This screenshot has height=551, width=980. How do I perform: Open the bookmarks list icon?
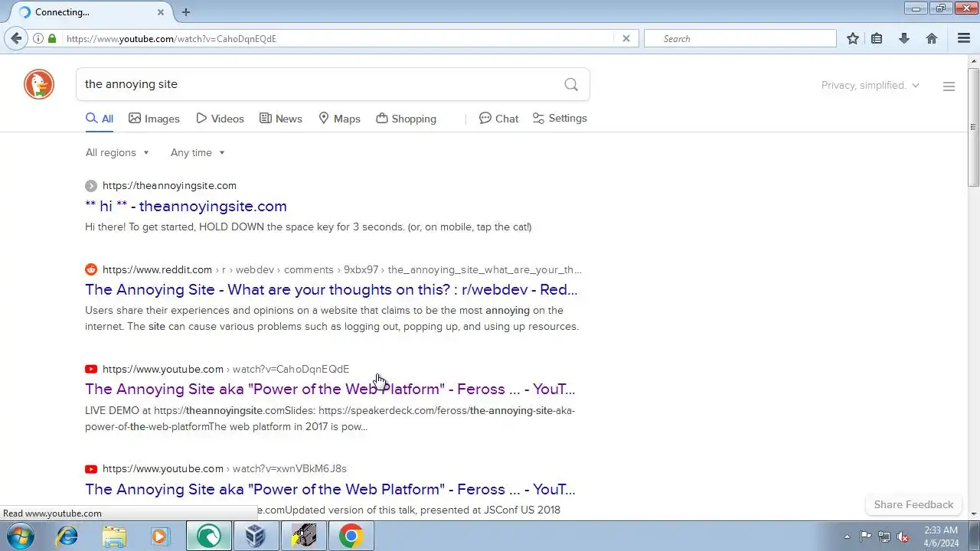coord(877,38)
